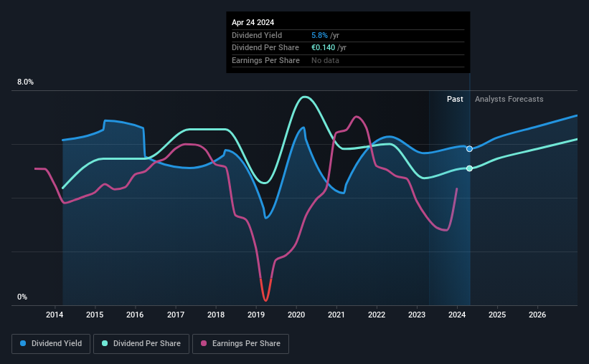Viewport: 589px width, 364px height.
Task: Click the teal Dividend Per Share legend dot
Action: (105, 343)
